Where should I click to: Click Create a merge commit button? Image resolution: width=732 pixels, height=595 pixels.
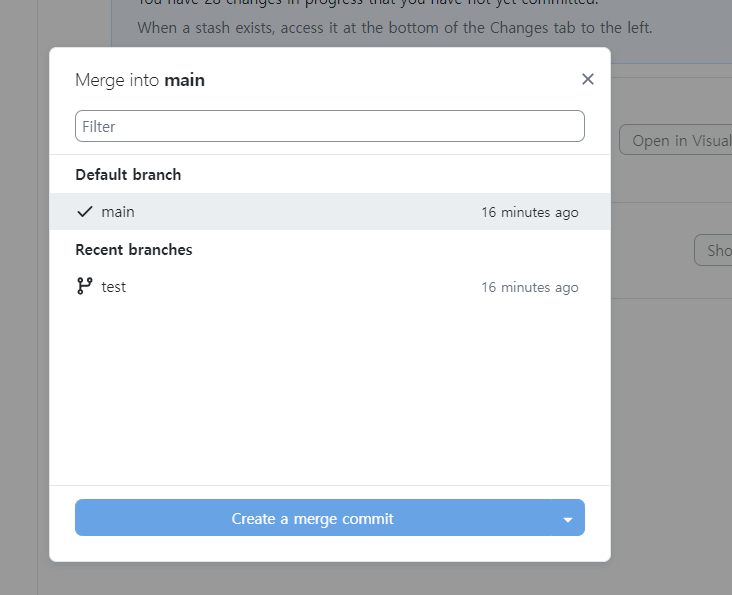(x=313, y=518)
